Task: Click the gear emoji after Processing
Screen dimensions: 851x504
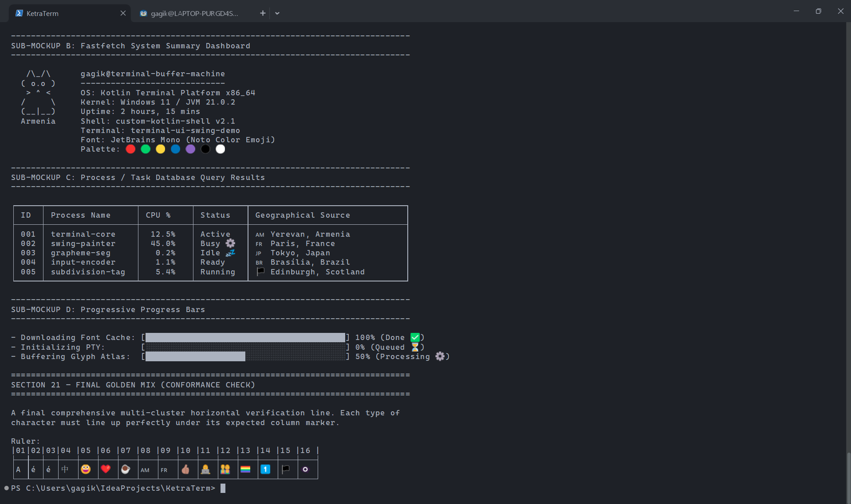Action: (440, 356)
